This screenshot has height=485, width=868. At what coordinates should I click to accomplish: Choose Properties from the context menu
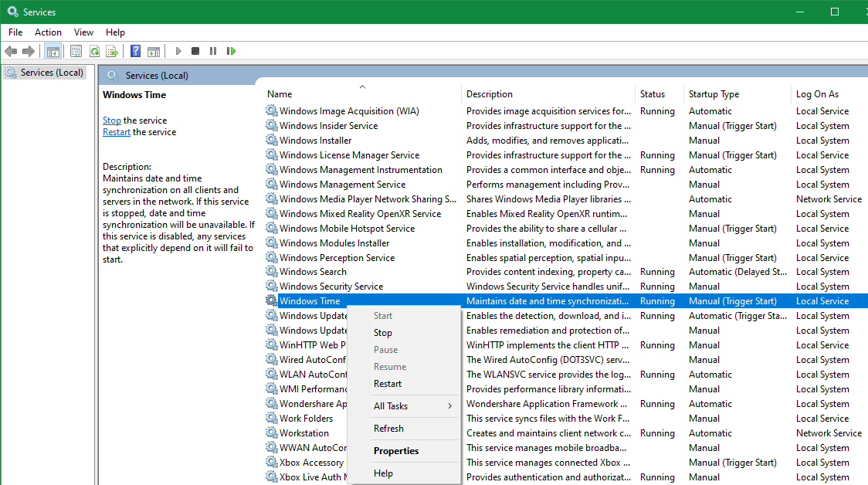pos(395,450)
